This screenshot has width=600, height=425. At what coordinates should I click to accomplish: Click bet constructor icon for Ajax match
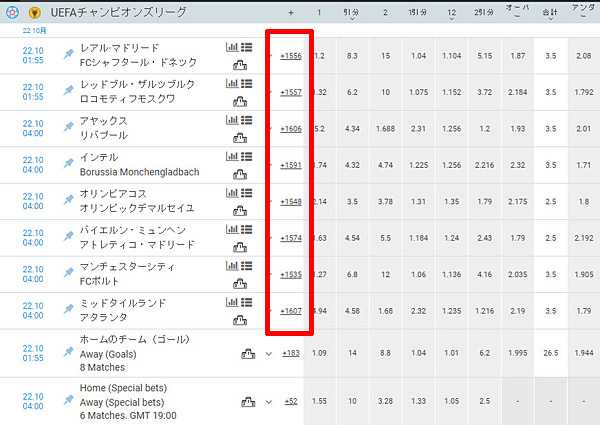[x=240, y=138]
